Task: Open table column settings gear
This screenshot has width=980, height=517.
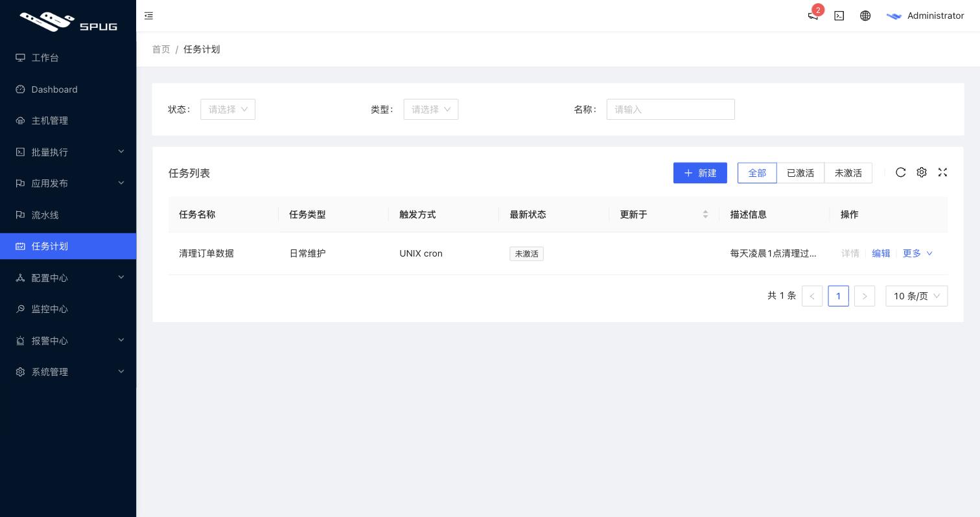Action: tap(922, 172)
